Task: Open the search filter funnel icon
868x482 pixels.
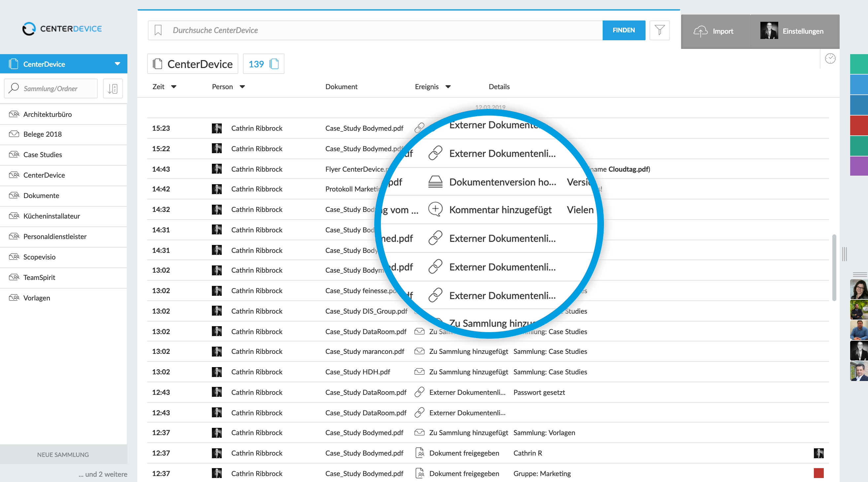Action: tap(659, 30)
